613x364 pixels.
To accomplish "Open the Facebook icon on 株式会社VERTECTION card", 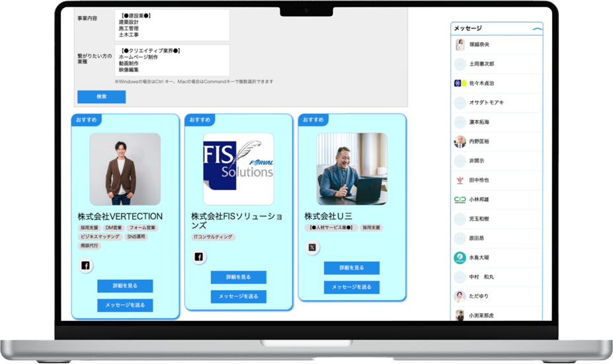I will tap(85, 266).
